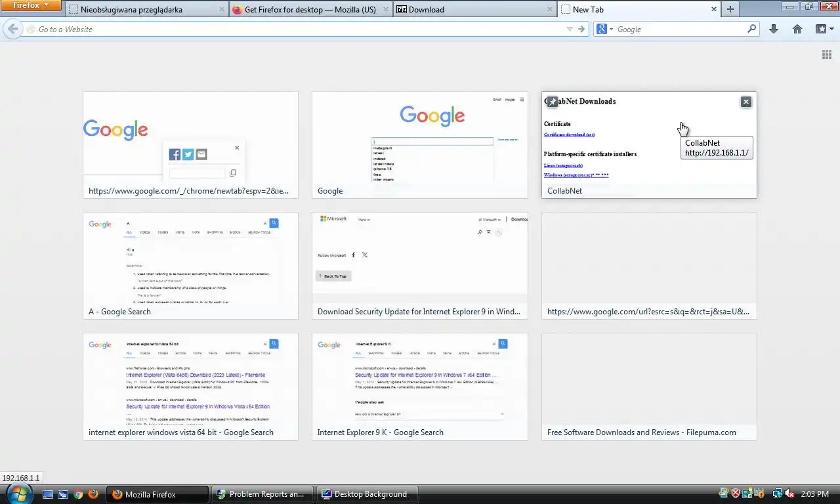840x504 pixels.
Task: Switch to the Nieobsługiwana przeglądarka tab
Action: 146,9
